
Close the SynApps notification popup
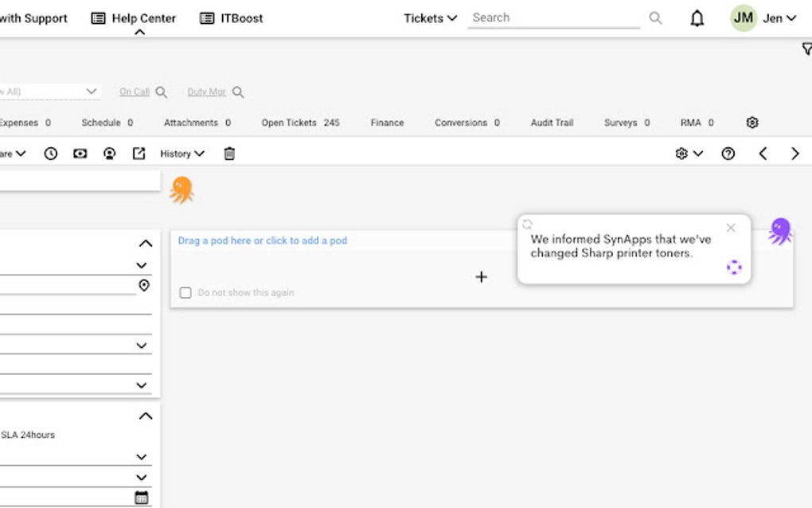point(731,228)
